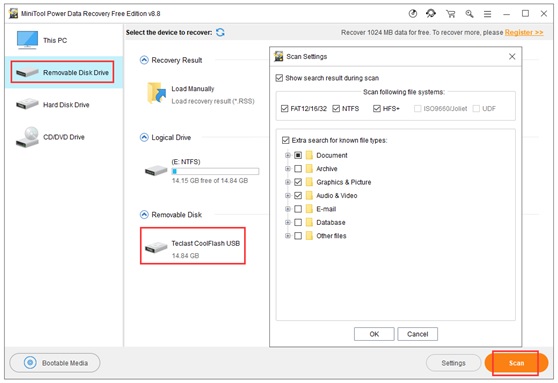Click the Teclast CoolFlash USB drive icon
The width and height of the screenshot is (558, 383).
pyautogui.click(x=156, y=247)
